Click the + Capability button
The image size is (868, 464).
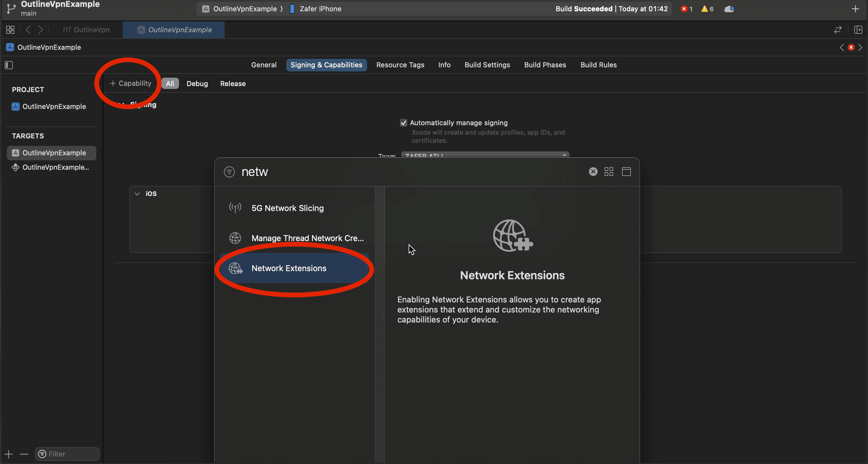click(130, 83)
